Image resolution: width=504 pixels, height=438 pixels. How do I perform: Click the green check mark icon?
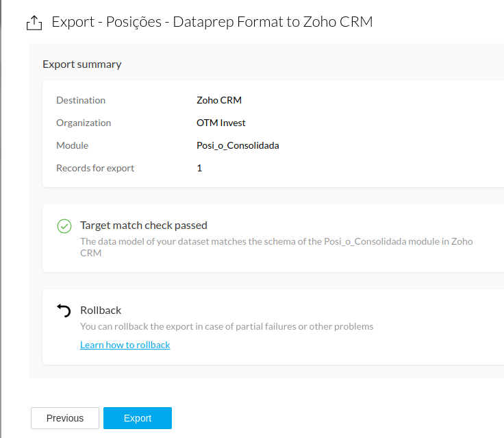coord(64,226)
